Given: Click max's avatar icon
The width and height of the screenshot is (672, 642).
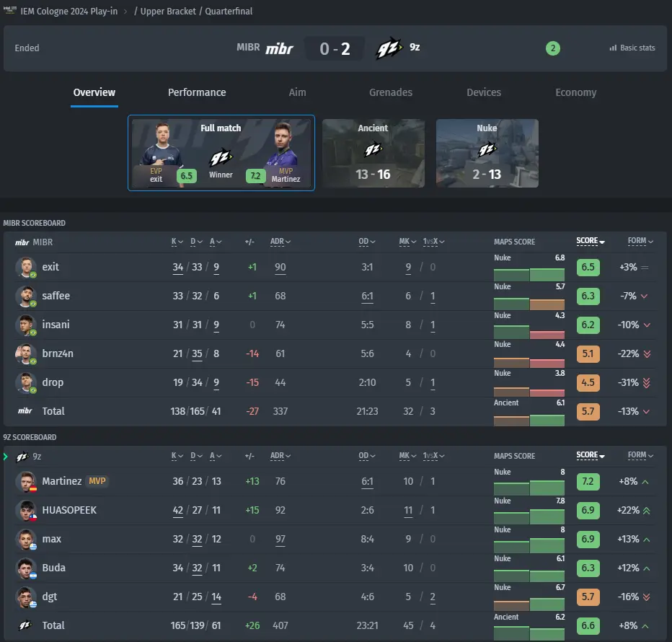Looking at the screenshot, I should tap(26, 540).
